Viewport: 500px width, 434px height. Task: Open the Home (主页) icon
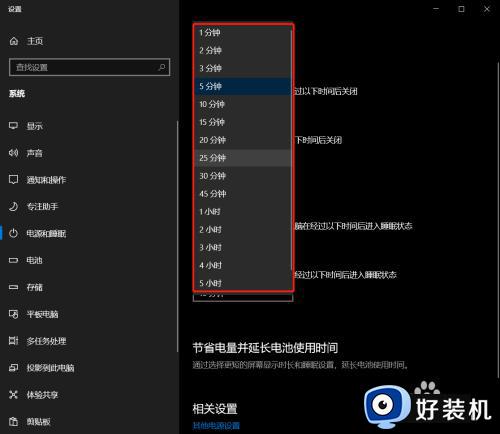tap(14, 41)
